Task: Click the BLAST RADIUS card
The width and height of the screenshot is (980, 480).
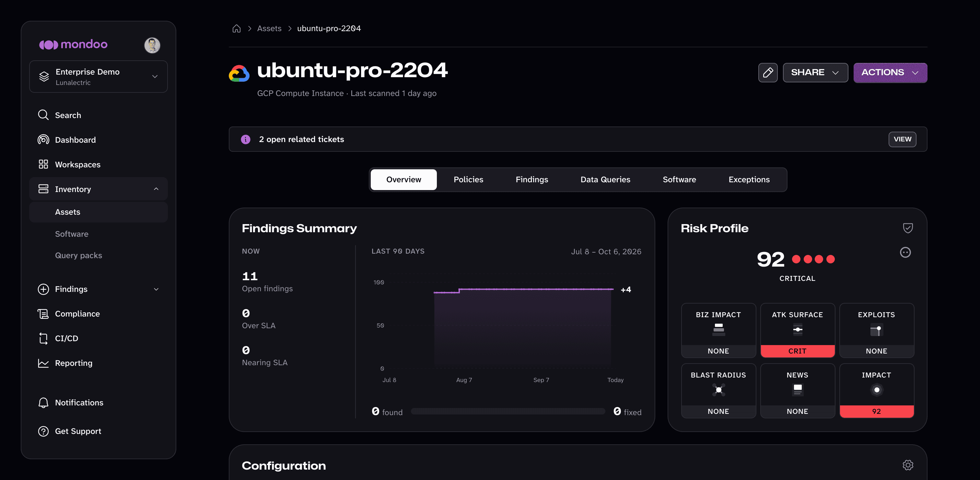Action: 718,390
